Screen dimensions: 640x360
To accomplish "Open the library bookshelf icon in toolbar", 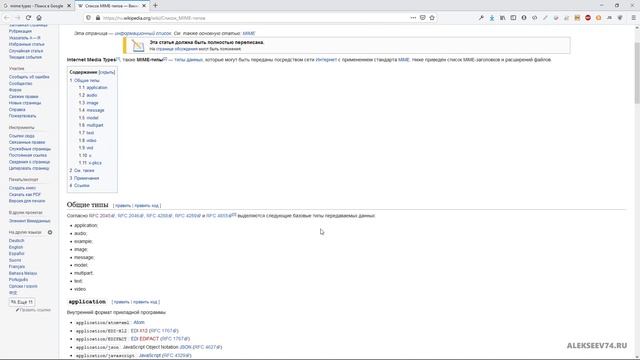I will [502, 18].
